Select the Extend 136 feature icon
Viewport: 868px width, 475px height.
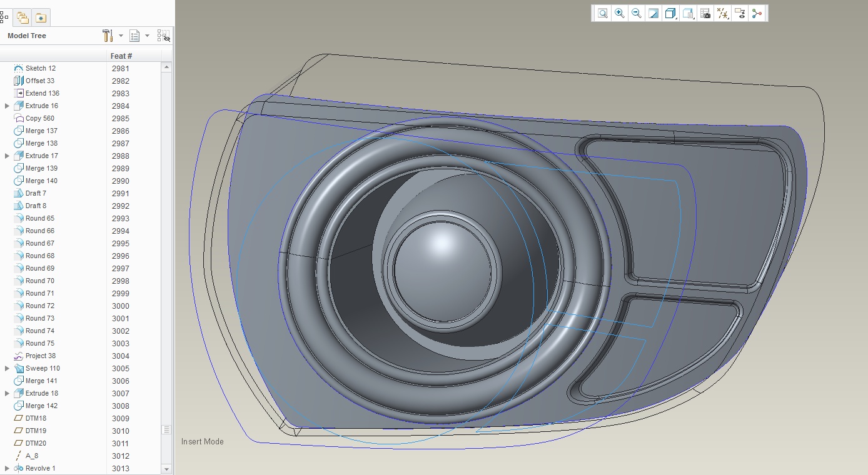pyautogui.click(x=18, y=93)
